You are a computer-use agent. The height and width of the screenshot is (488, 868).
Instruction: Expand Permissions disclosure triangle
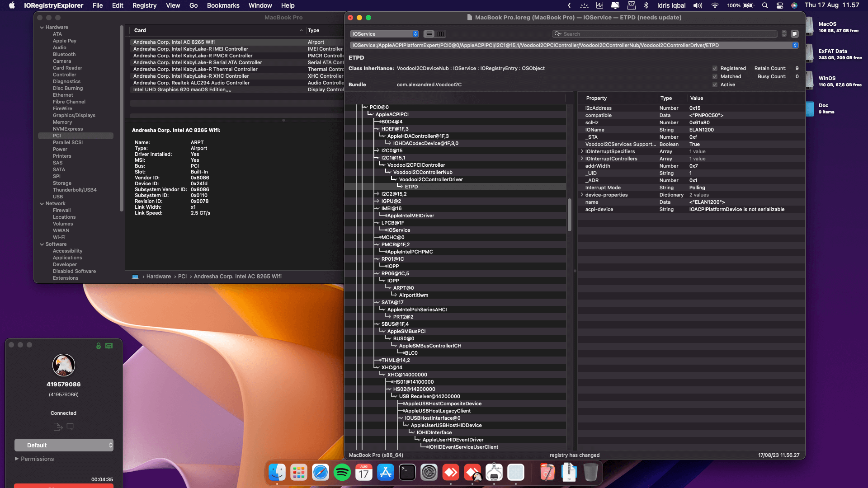tap(17, 459)
